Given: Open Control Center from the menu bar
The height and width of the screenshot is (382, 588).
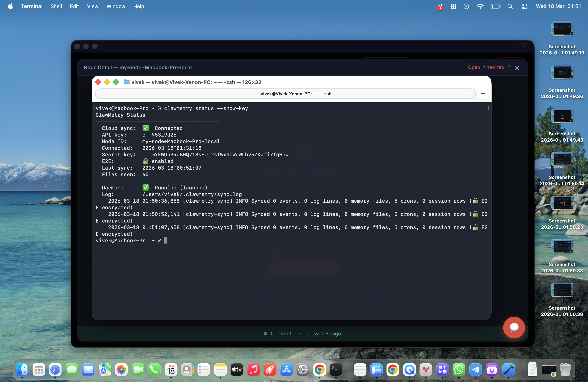Looking at the screenshot, I should pyautogui.click(x=524, y=6).
